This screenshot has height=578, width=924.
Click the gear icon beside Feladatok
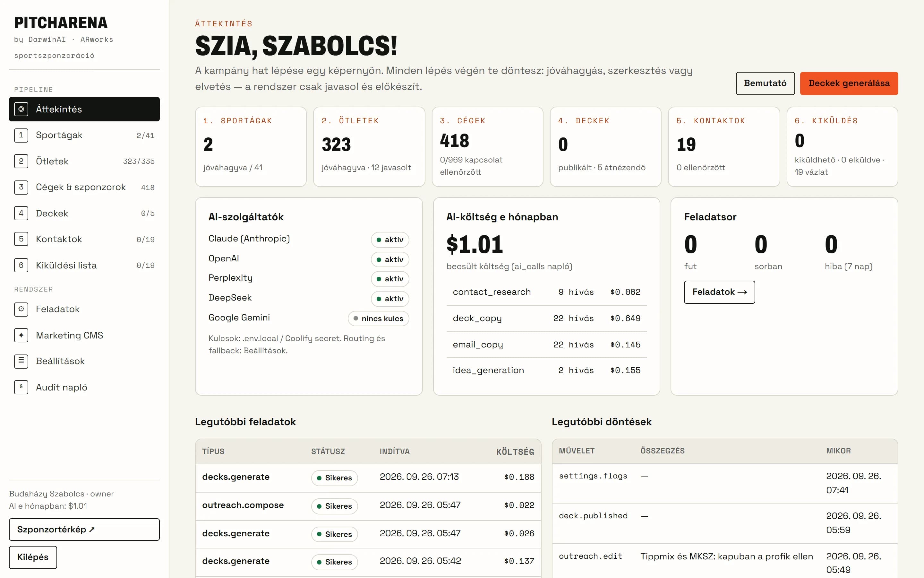coord(21,309)
